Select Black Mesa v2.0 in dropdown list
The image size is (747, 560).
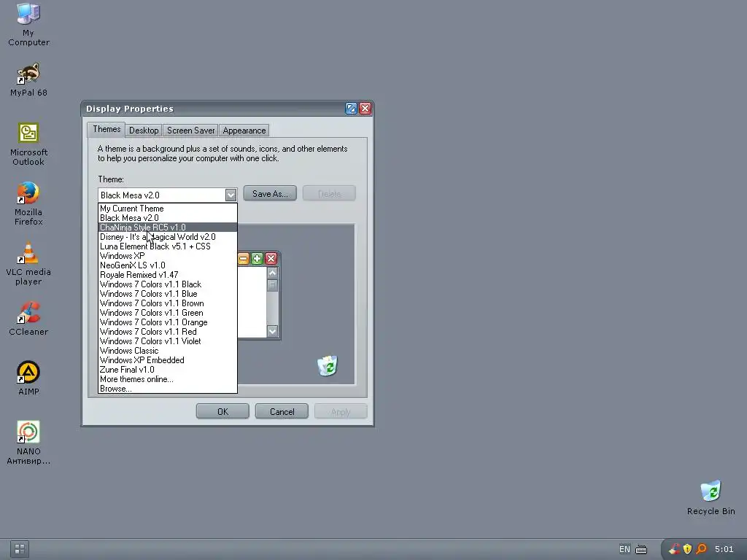pos(168,217)
